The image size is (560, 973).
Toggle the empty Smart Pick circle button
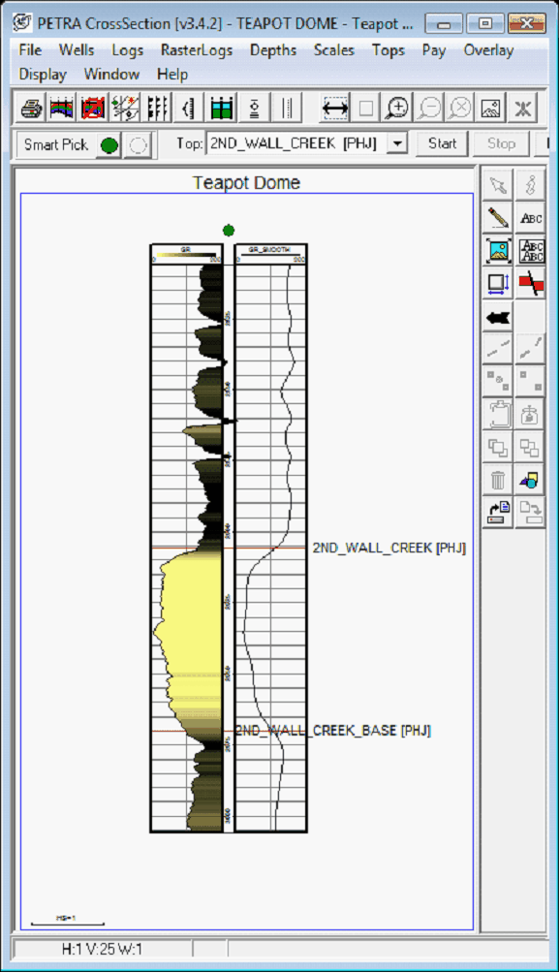138,145
